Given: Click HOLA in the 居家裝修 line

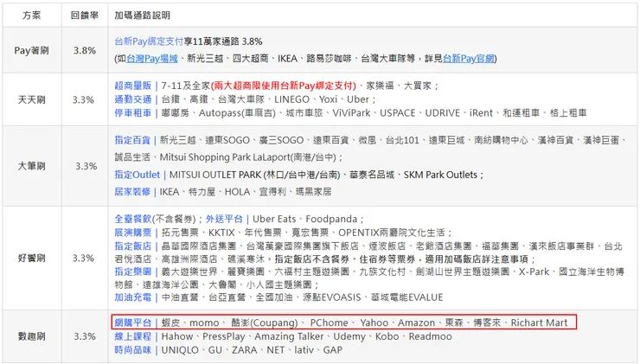Looking at the screenshot, I should pyautogui.click(x=237, y=192).
